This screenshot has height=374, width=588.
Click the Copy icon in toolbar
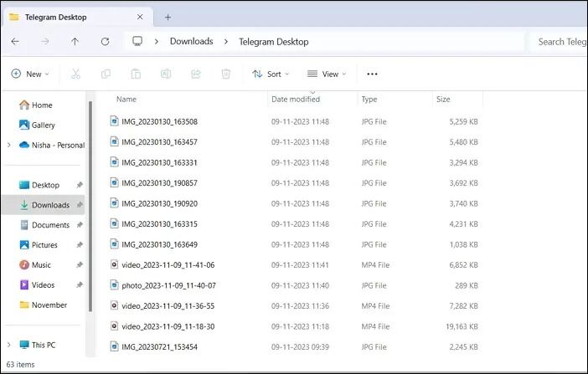106,74
